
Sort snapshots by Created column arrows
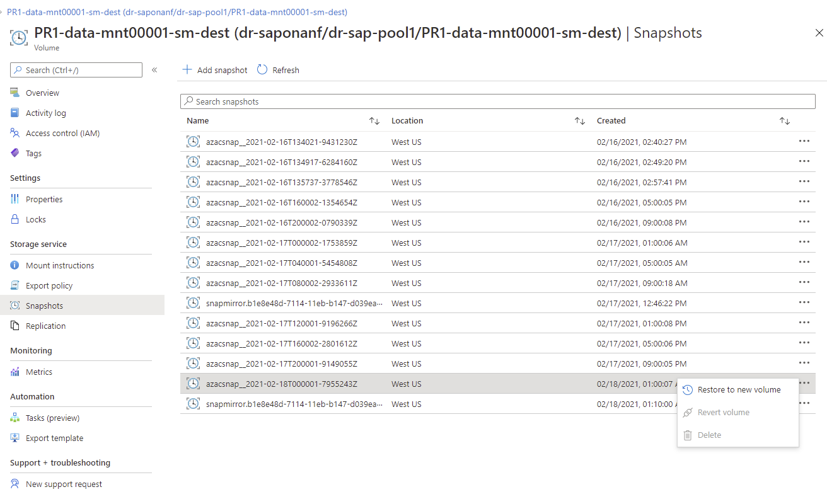point(785,121)
